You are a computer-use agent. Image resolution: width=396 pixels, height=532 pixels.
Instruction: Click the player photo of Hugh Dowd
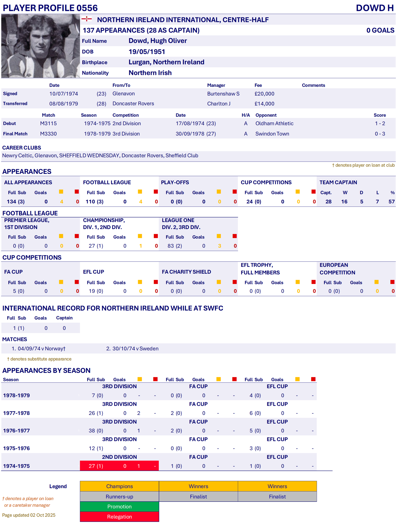(40, 46)
